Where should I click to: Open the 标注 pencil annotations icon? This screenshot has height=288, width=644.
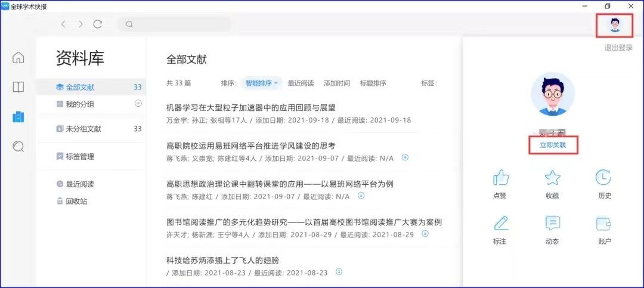point(500,223)
